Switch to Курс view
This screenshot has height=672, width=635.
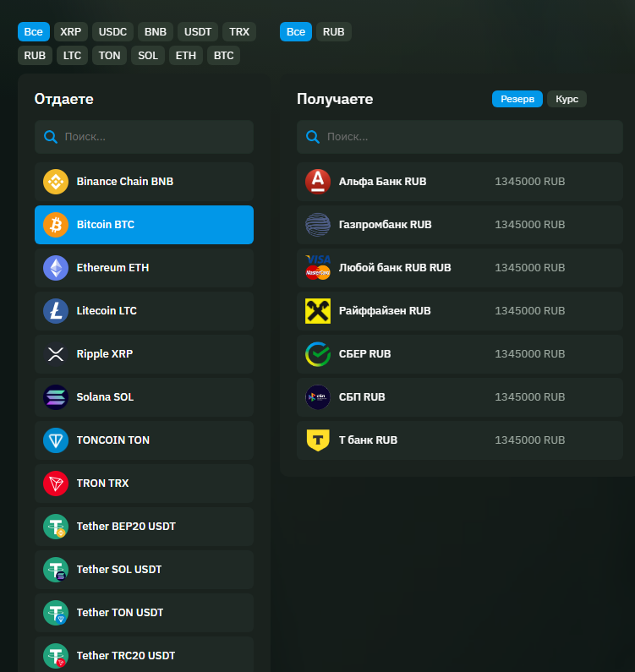(x=567, y=99)
